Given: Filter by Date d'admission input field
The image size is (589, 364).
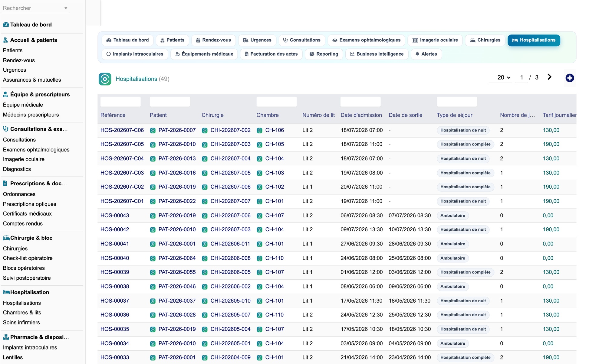Looking at the screenshot, I should click(x=360, y=102).
